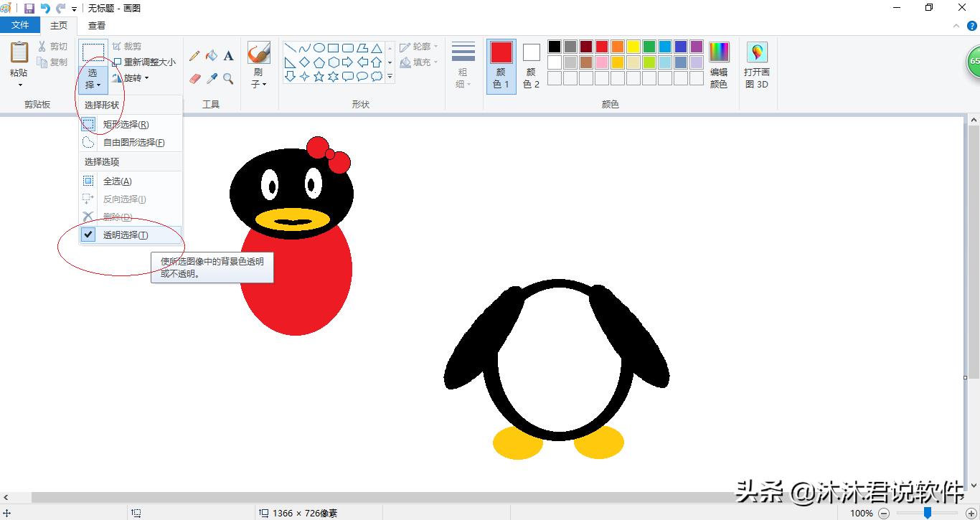Click Open Paint 3D (打开画图 3D)

(757, 66)
